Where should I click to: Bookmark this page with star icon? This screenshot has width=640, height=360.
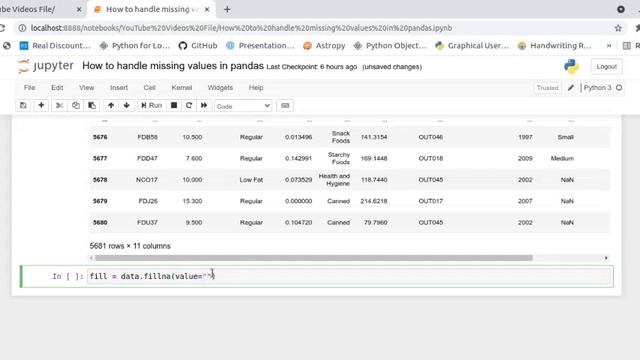pyautogui.click(x=618, y=28)
